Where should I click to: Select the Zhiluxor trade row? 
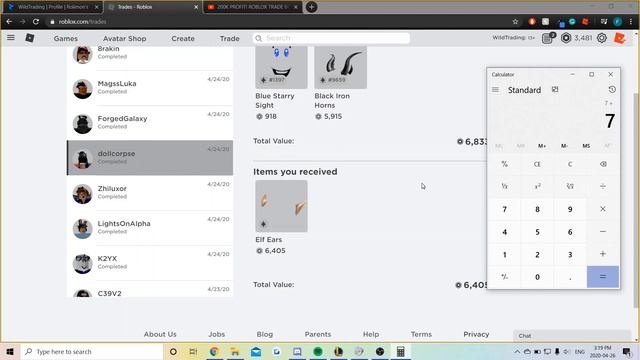150,193
